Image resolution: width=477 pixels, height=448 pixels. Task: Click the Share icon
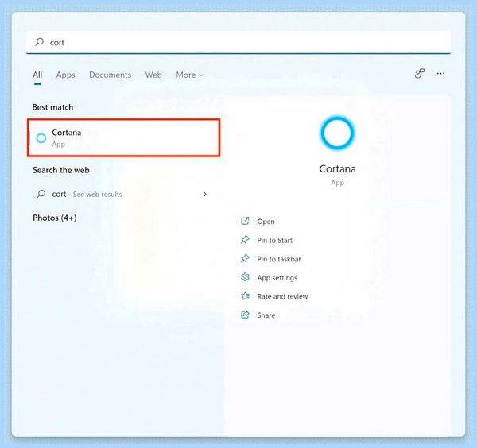pyautogui.click(x=245, y=315)
